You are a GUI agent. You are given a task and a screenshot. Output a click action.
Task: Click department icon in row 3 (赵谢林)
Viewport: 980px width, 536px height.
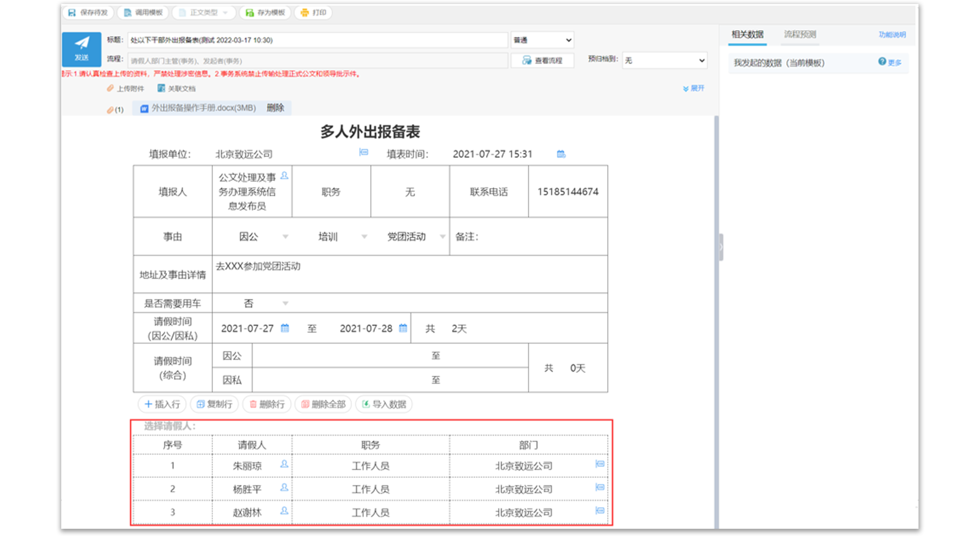pos(600,510)
